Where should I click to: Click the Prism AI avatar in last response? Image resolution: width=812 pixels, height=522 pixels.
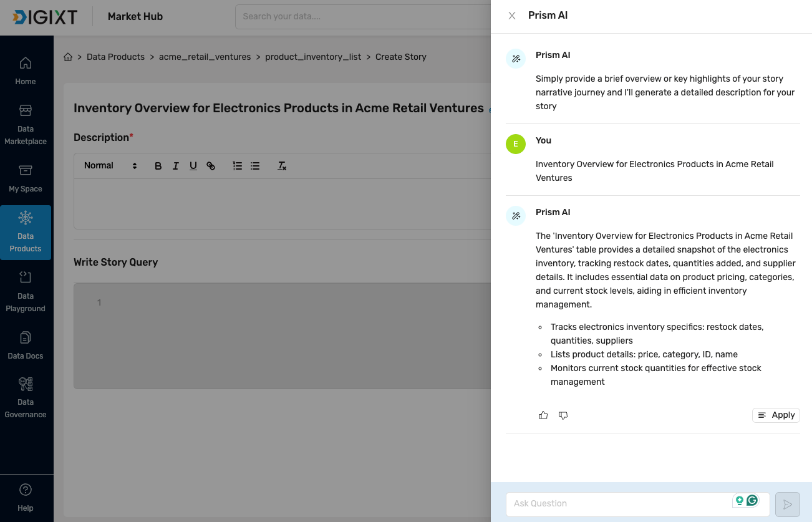(516, 216)
